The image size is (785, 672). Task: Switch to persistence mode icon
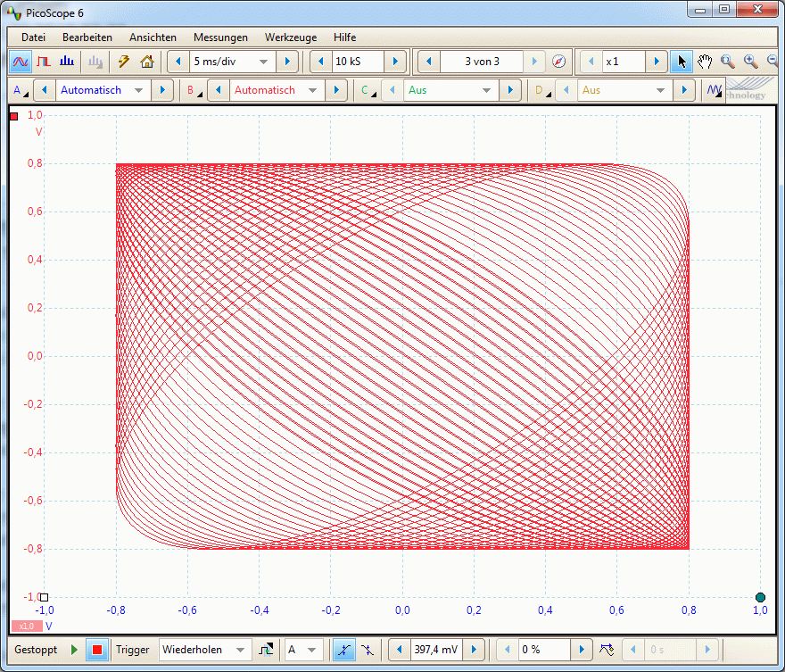(x=43, y=62)
